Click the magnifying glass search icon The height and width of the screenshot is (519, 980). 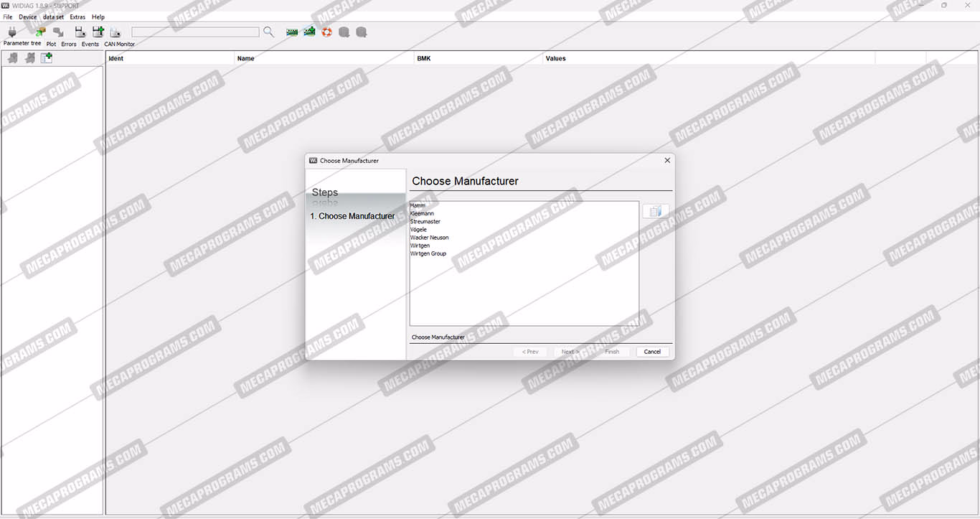[x=268, y=32]
